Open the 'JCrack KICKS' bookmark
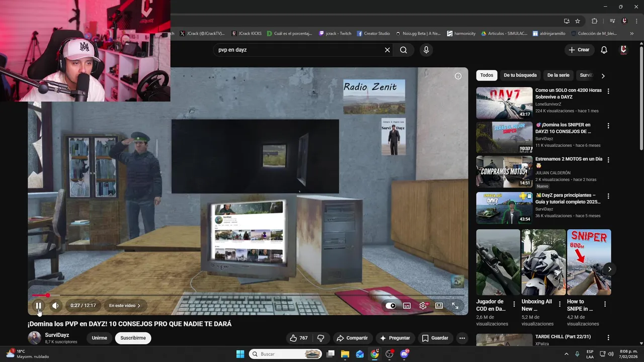The height and width of the screenshot is (362, 644). click(247, 34)
